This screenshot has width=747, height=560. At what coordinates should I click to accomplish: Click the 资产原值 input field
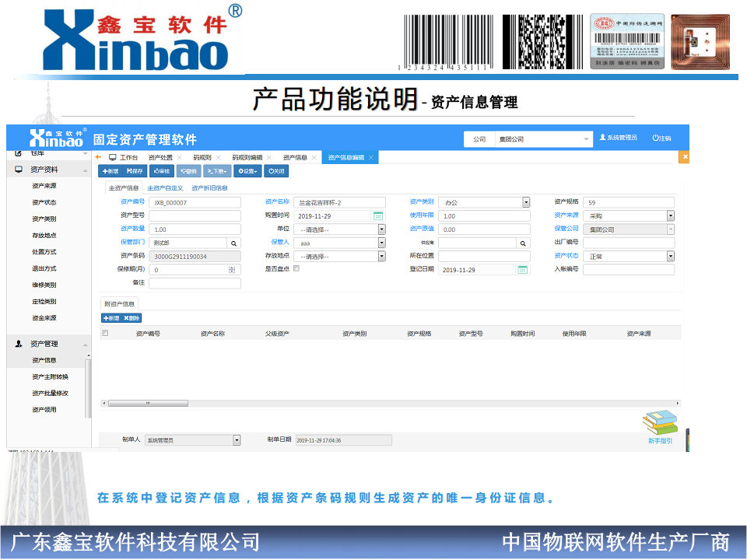click(484, 229)
